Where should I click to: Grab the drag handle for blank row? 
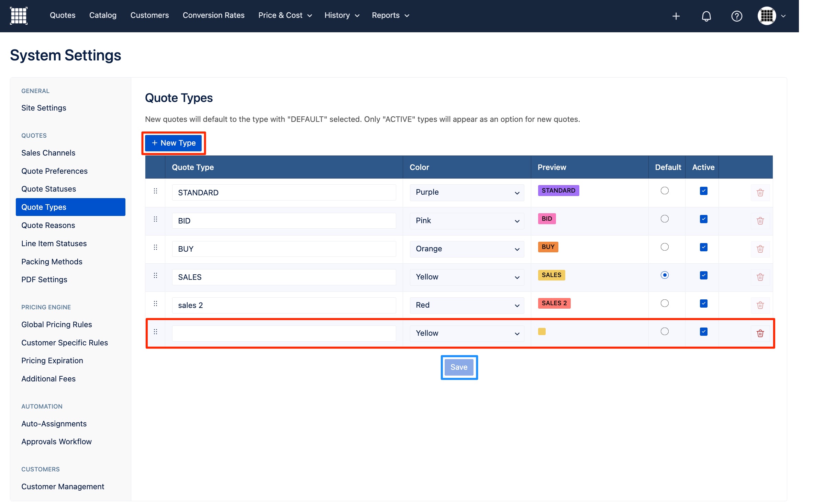[155, 332]
